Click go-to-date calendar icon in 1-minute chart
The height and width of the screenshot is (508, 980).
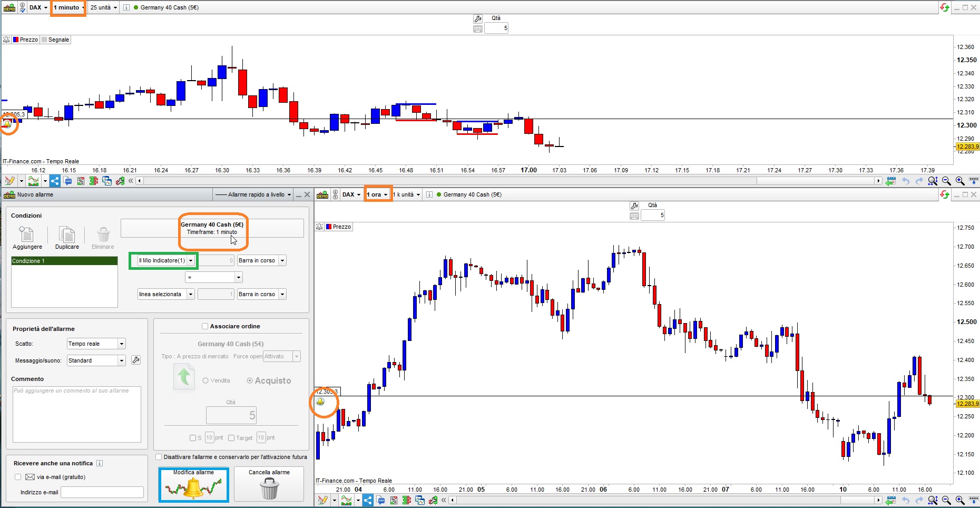pos(891,181)
